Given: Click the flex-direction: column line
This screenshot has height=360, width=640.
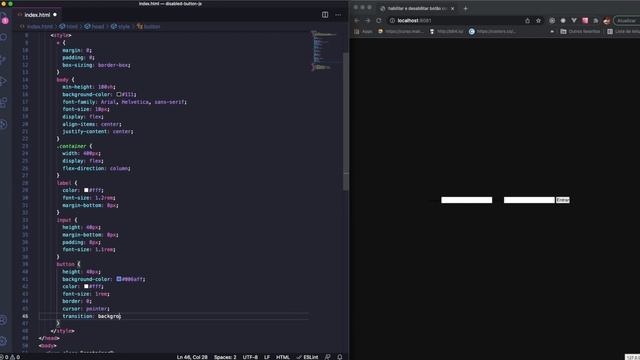Looking at the screenshot, I should point(96,168).
